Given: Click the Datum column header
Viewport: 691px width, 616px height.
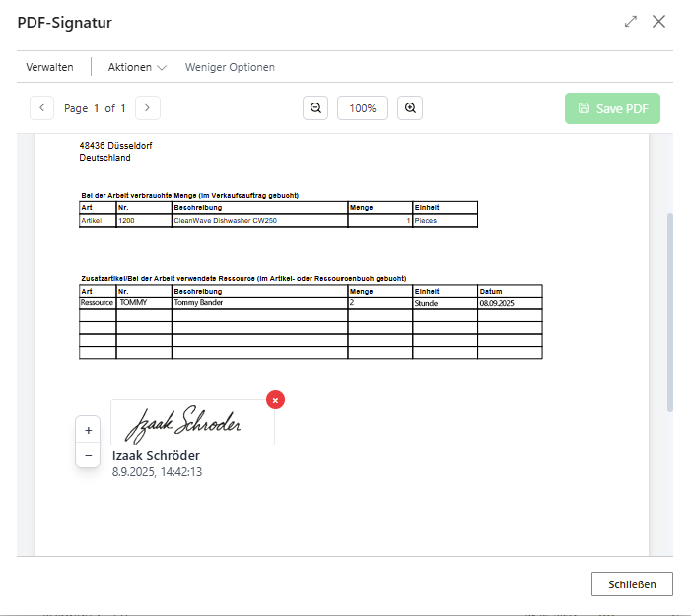Looking at the screenshot, I should point(510,292).
